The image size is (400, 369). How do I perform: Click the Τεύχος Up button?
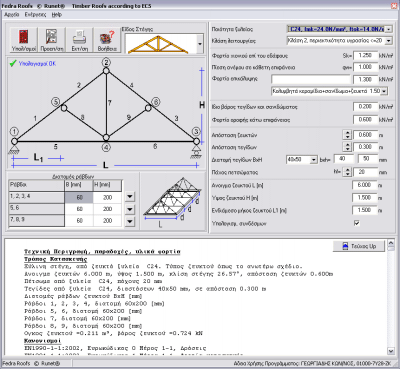(x=359, y=246)
